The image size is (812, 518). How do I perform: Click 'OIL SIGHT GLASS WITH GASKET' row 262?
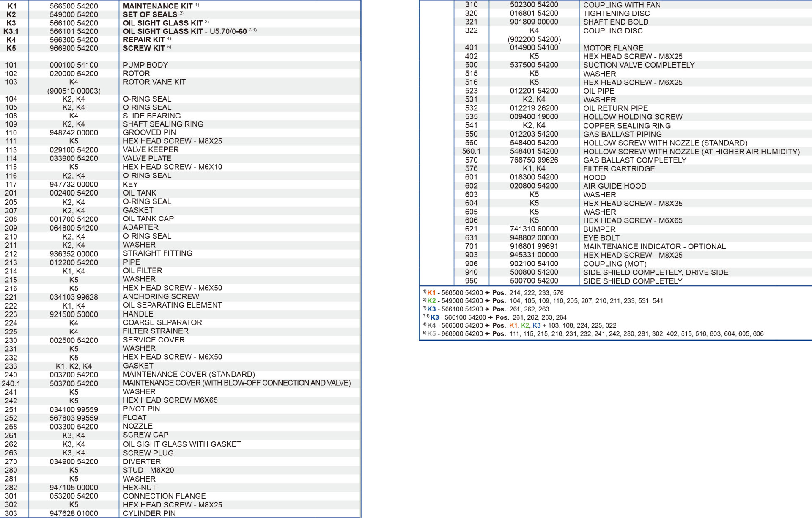coord(182,444)
